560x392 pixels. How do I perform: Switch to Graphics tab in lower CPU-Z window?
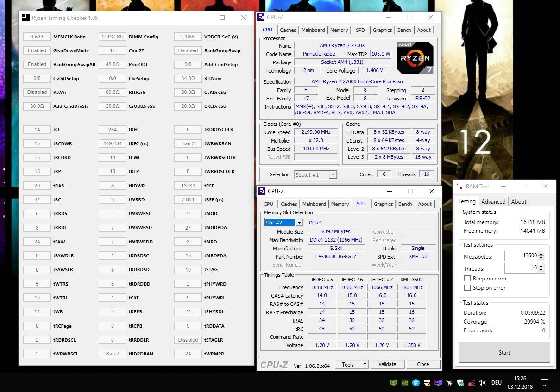(384, 204)
